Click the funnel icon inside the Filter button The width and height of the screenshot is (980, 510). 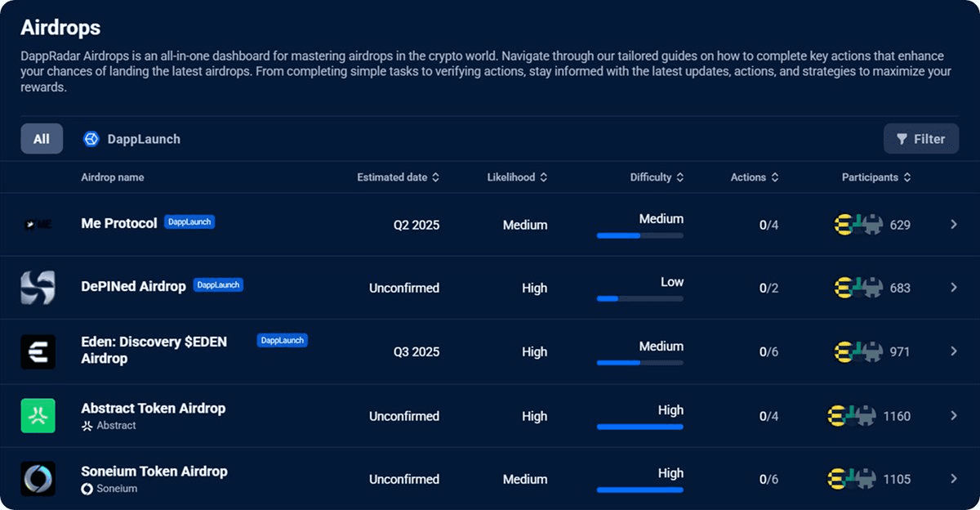point(902,138)
